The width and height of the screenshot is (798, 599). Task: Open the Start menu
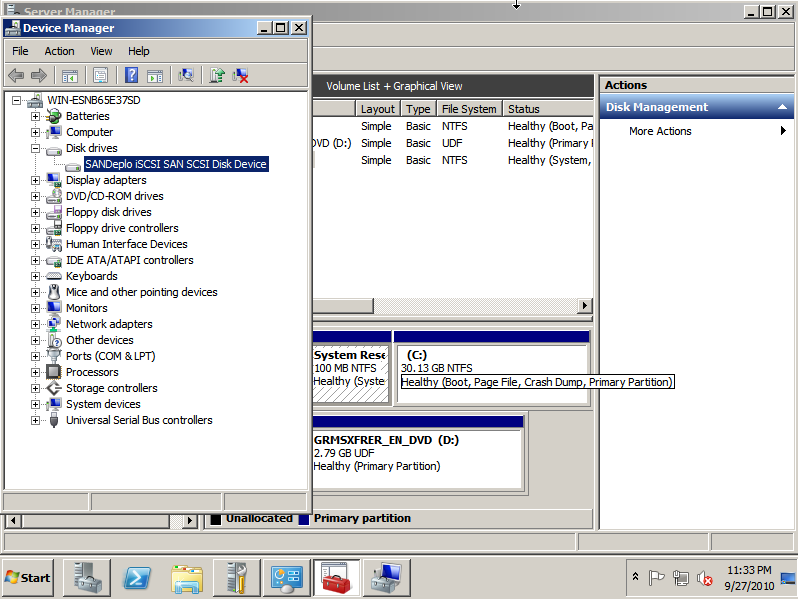point(28,578)
